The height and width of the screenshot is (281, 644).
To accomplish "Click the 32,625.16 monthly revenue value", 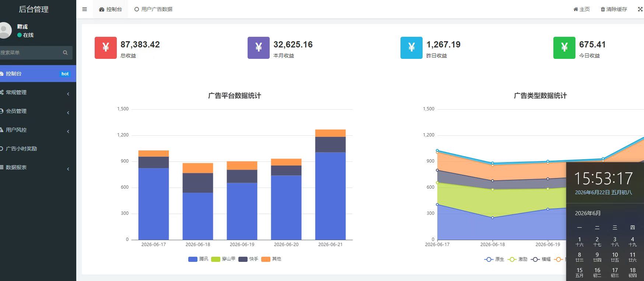I will (x=293, y=45).
